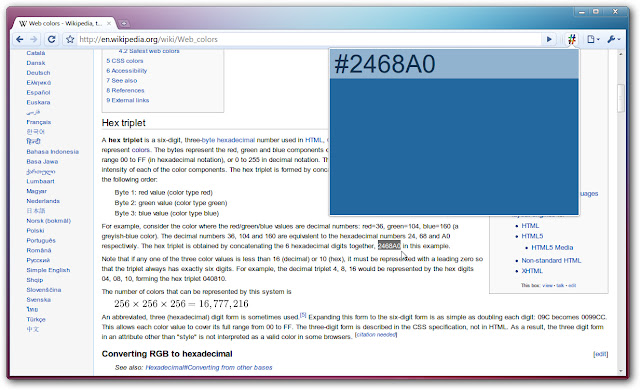This screenshot has height=390, width=640.
Task: Switch language to Nederlands
Action: 43,201
